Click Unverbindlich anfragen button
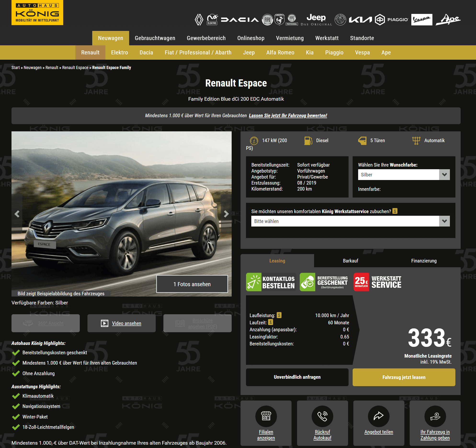This screenshot has height=448, width=476. pos(297,377)
